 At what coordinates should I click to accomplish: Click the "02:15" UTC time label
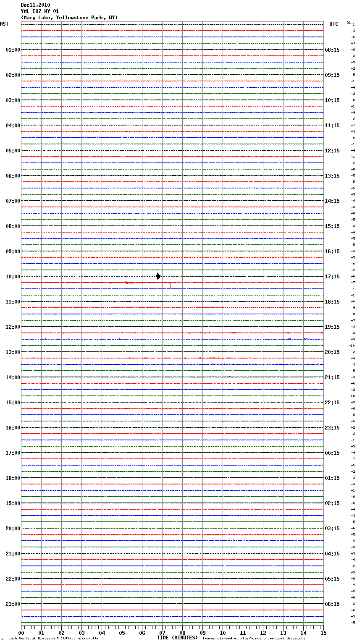pyautogui.click(x=332, y=503)
